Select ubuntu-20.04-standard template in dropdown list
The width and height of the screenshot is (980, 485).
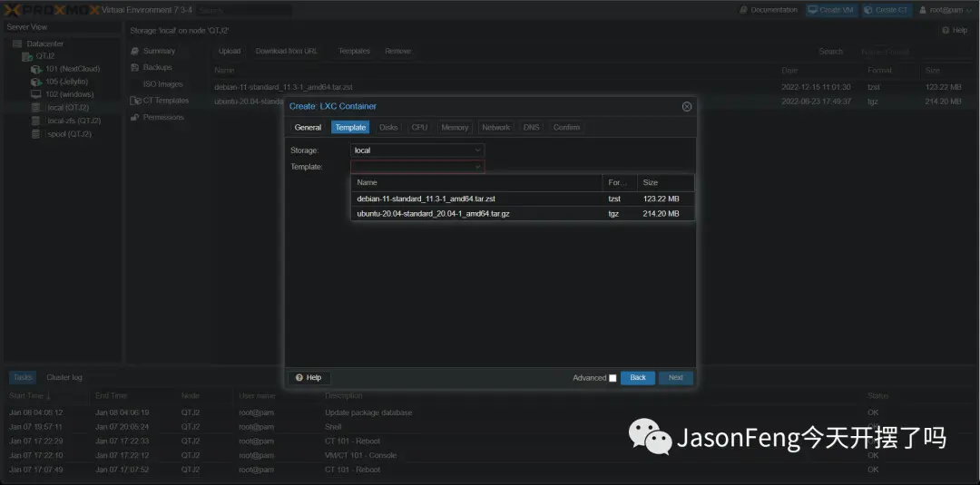pos(523,213)
